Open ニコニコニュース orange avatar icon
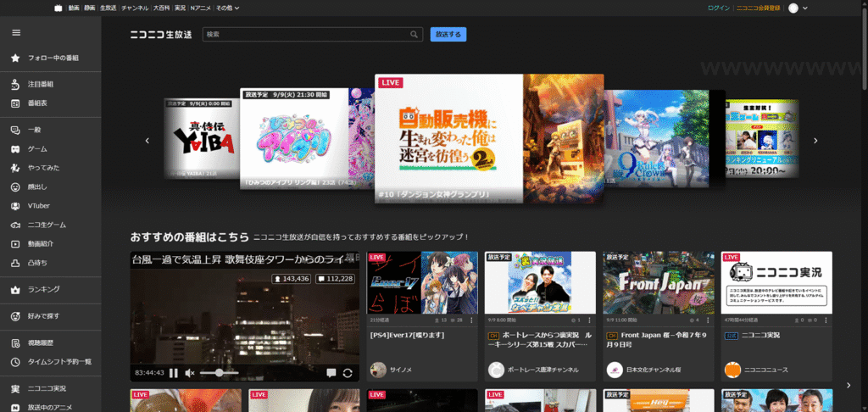The height and width of the screenshot is (412, 868). pyautogui.click(x=732, y=370)
